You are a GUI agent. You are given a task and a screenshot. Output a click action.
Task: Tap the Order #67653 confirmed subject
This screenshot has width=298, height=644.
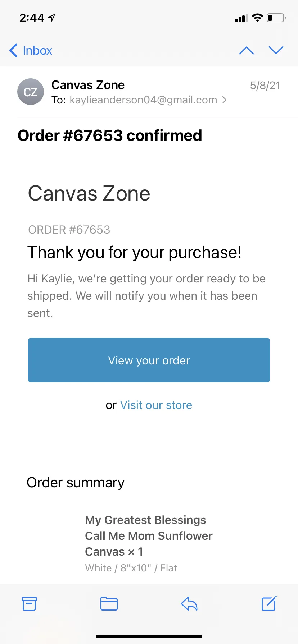(110, 135)
